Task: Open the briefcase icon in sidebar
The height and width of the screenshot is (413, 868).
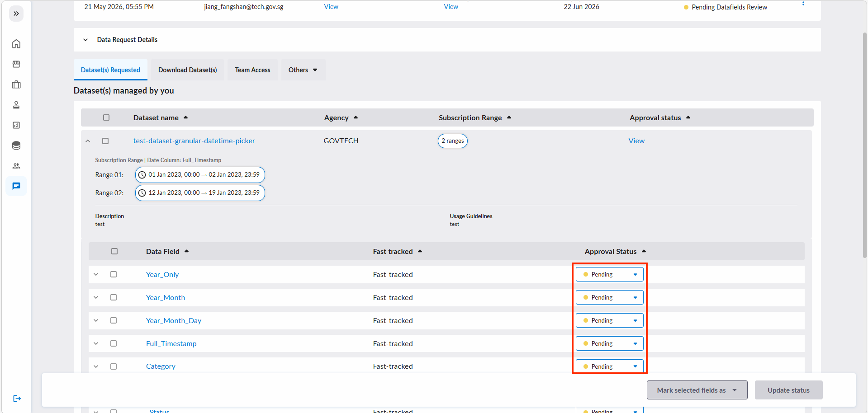Action: [x=16, y=84]
